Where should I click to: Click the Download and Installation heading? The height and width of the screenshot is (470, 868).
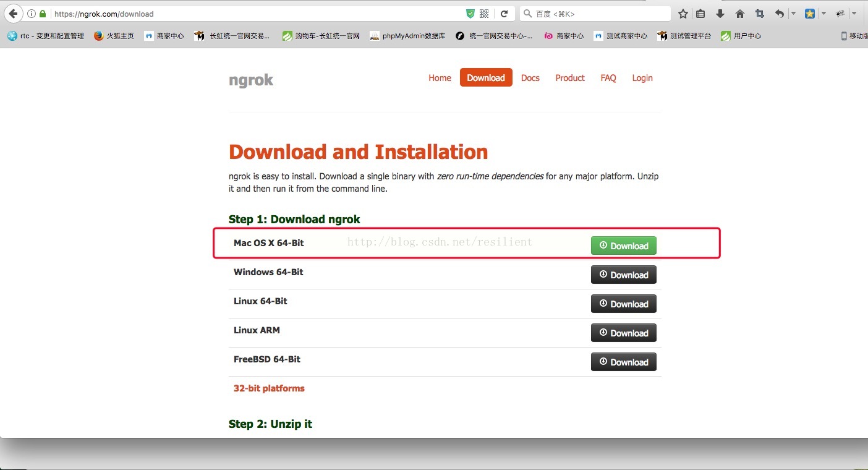pyautogui.click(x=359, y=152)
